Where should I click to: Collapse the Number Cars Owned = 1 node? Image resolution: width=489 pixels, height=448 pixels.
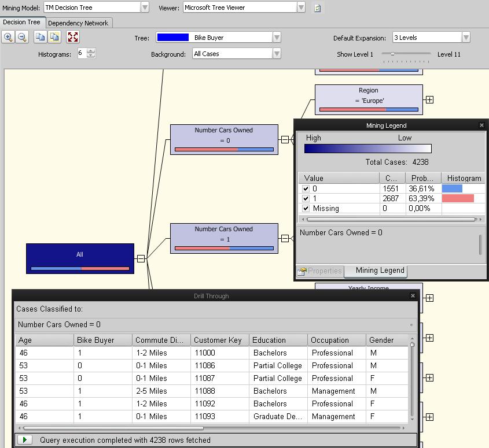[x=285, y=238]
